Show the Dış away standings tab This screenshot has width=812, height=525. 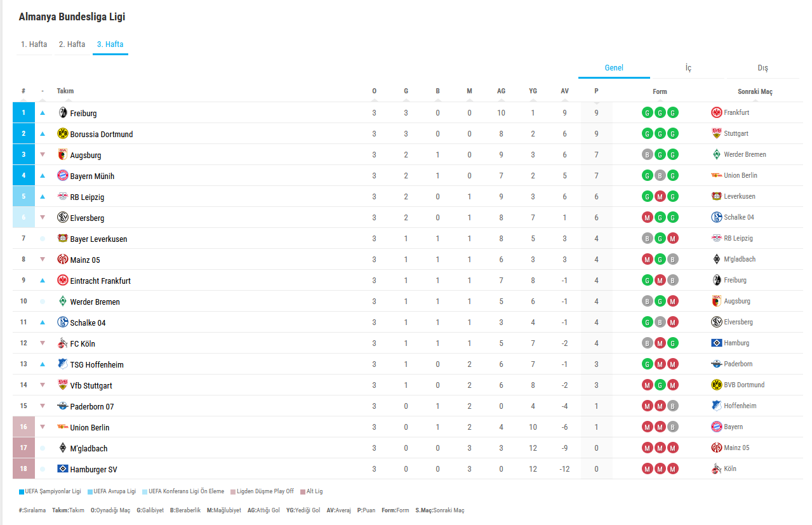(x=762, y=68)
